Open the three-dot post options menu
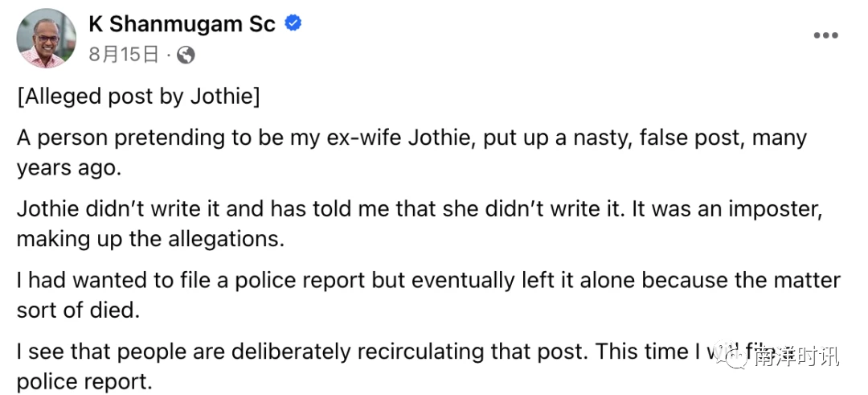The width and height of the screenshot is (868, 395). 825,35
